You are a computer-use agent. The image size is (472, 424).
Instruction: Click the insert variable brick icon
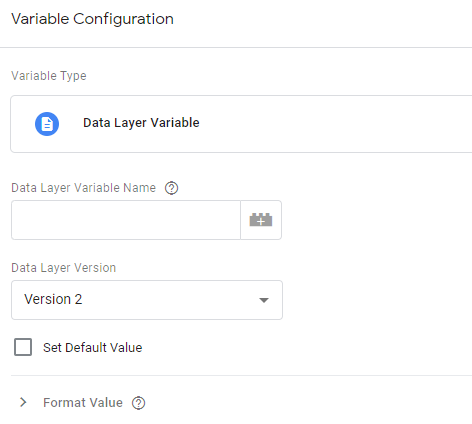click(261, 220)
